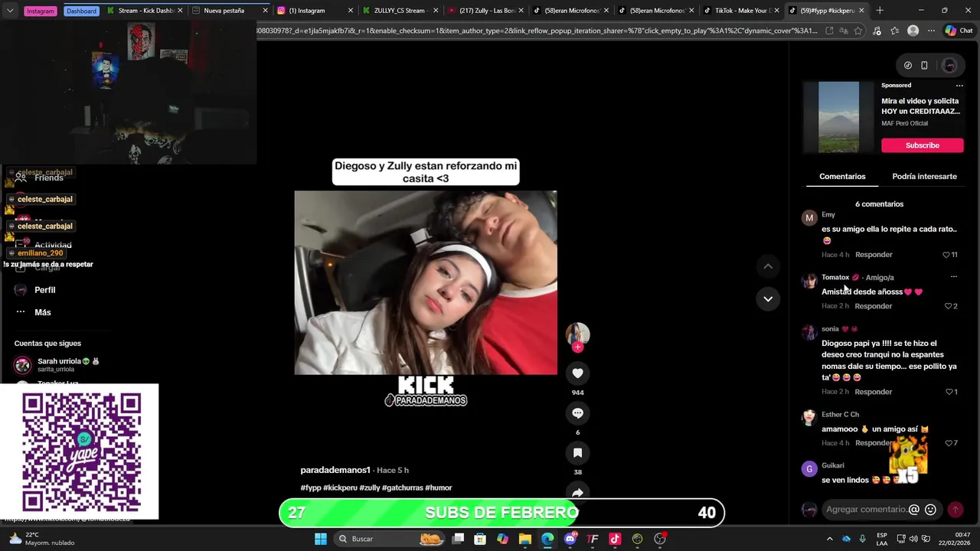Click the get app phone icon
The image size is (980, 551).
pyautogui.click(x=924, y=66)
